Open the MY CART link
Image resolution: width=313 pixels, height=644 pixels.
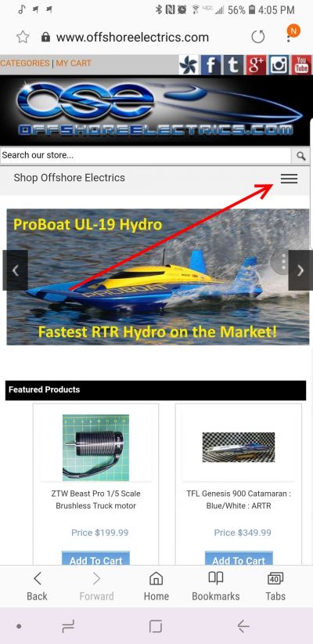click(x=74, y=63)
